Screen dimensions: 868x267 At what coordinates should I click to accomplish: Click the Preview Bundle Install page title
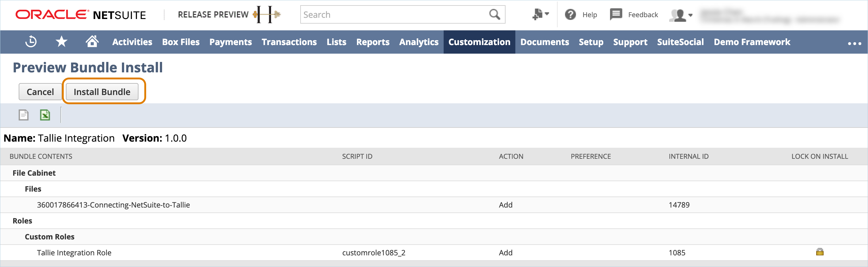click(x=88, y=67)
